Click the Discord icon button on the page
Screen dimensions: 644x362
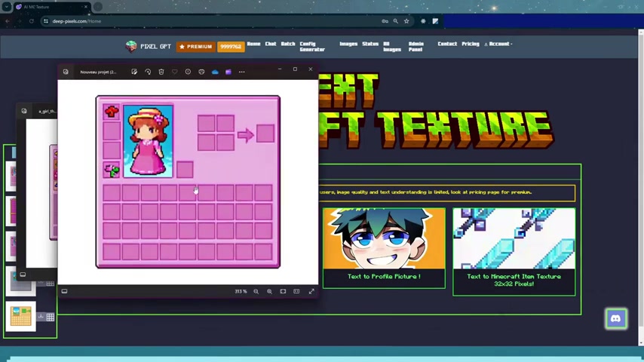pyautogui.click(x=616, y=318)
